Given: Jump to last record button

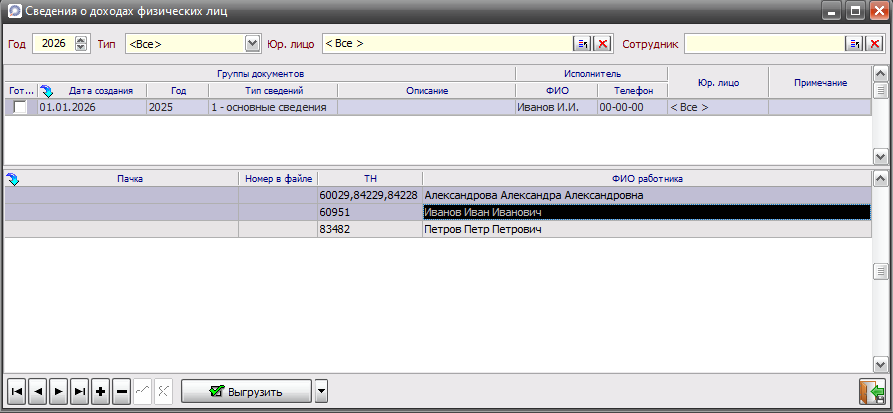Looking at the screenshot, I should (79, 392).
